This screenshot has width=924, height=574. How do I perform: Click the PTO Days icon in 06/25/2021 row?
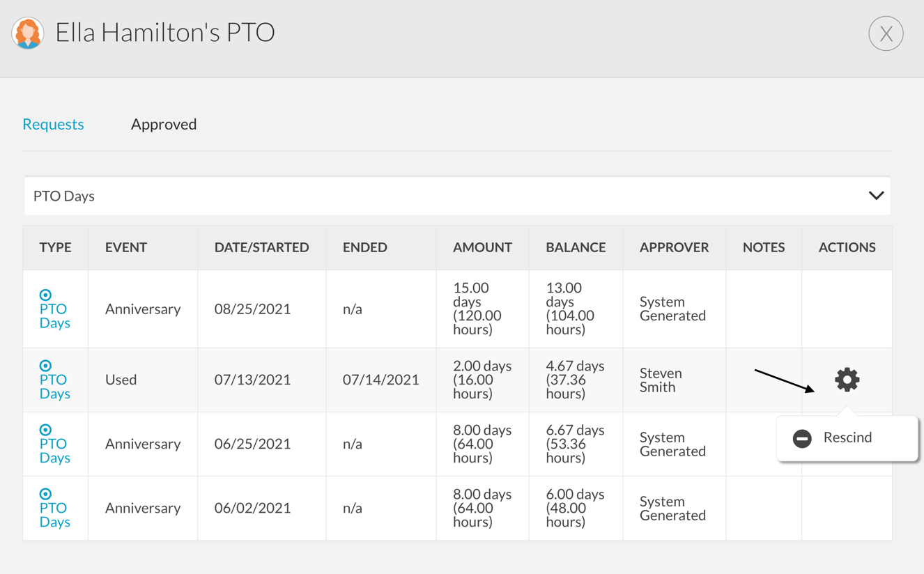[45, 430]
